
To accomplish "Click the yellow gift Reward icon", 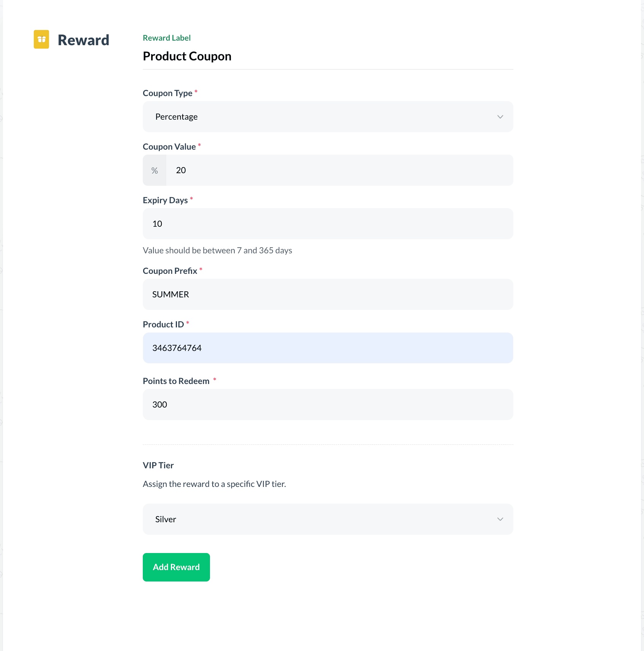I will coord(41,39).
